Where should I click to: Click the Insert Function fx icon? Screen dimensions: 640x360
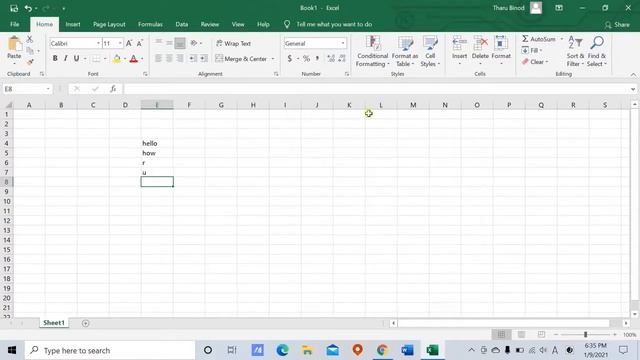pyautogui.click(x=113, y=89)
